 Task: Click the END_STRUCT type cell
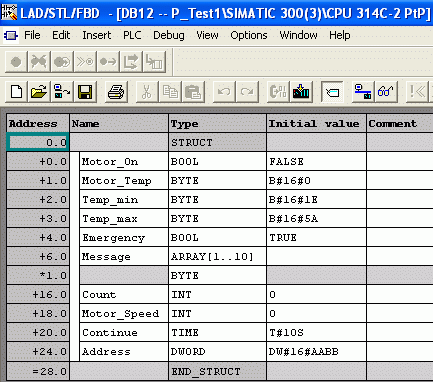tap(218, 371)
